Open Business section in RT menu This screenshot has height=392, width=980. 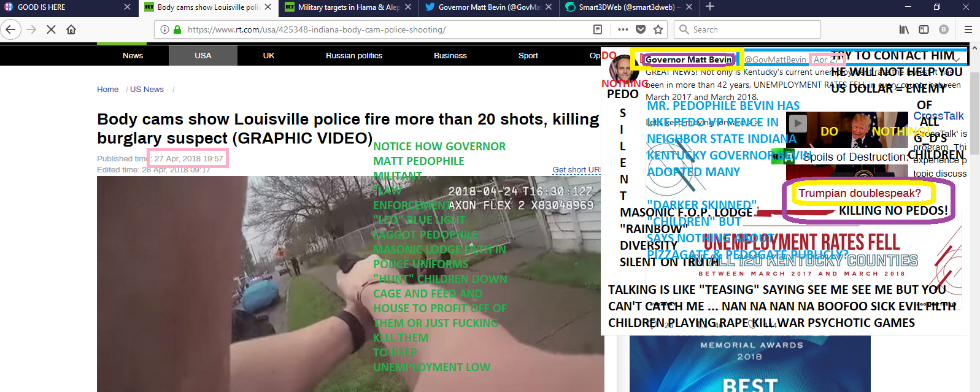click(x=450, y=55)
